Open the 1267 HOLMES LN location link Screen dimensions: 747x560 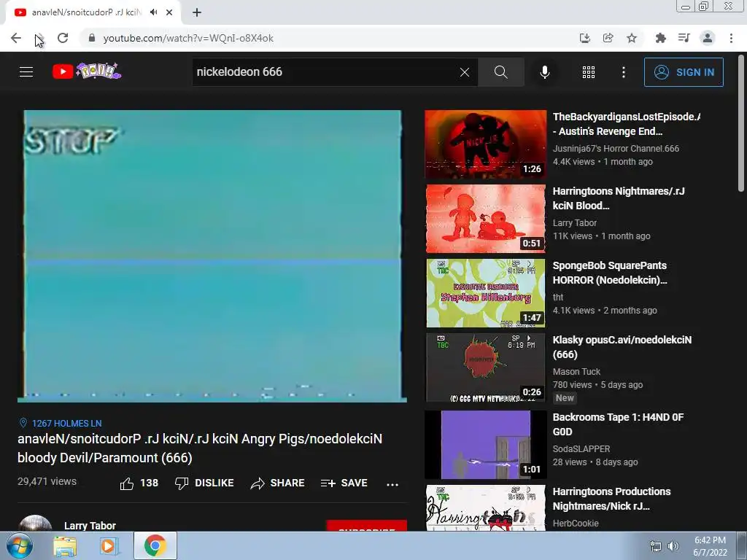tap(60, 424)
